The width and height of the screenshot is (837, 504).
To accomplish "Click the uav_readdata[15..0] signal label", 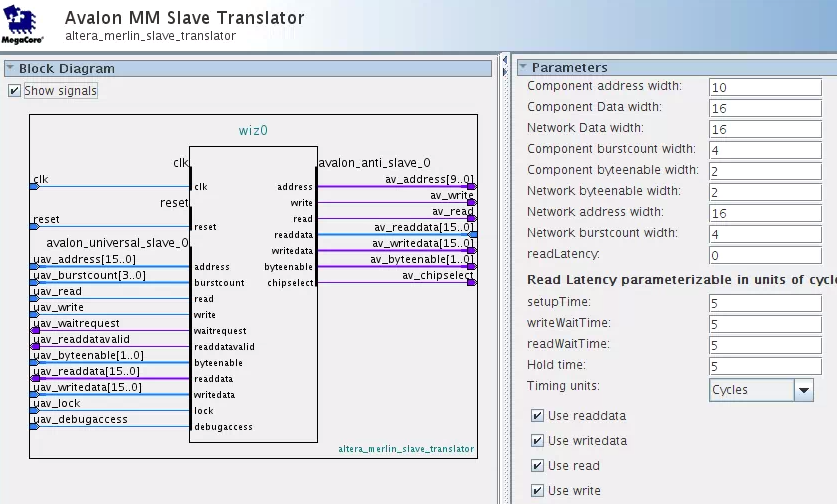I will 86,372.
